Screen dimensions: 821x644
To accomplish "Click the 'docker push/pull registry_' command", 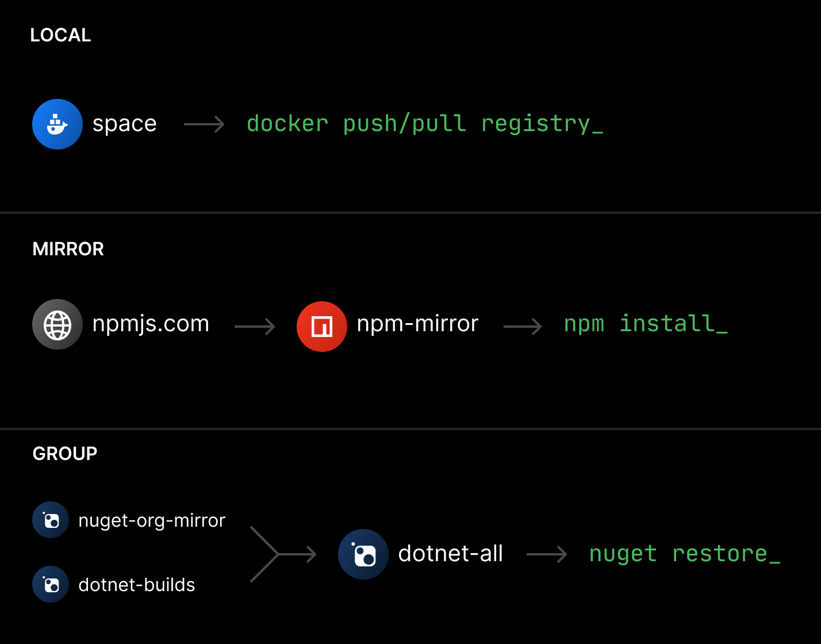I will click(x=425, y=124).
